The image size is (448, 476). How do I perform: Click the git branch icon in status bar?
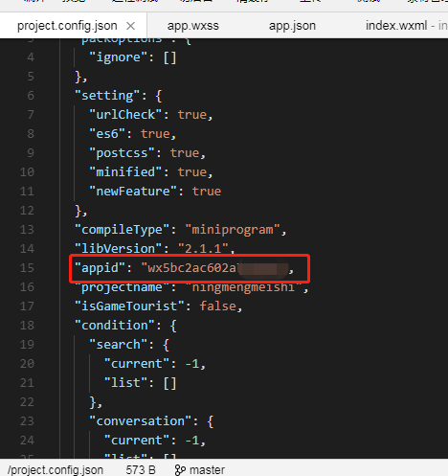coord(180,470)
